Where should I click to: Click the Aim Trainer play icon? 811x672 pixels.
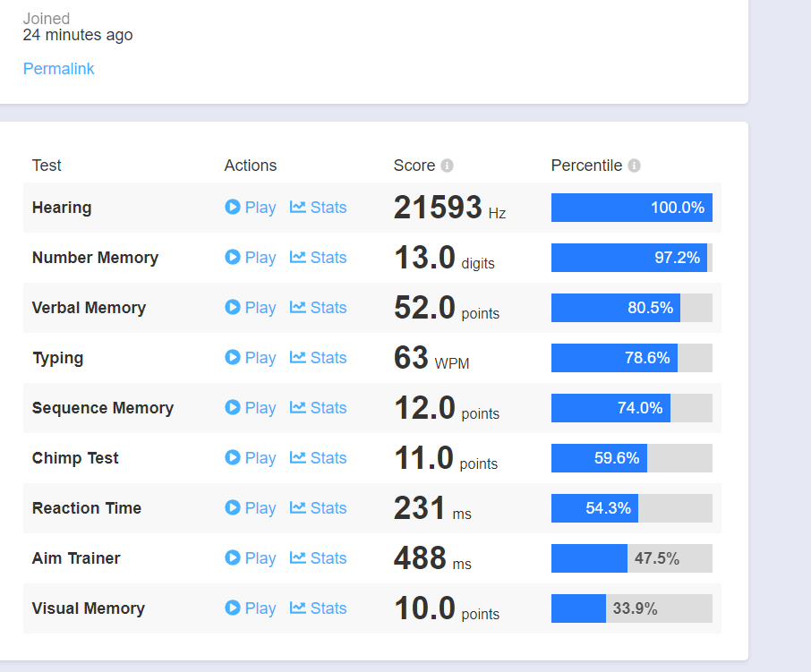click(233, 558)
